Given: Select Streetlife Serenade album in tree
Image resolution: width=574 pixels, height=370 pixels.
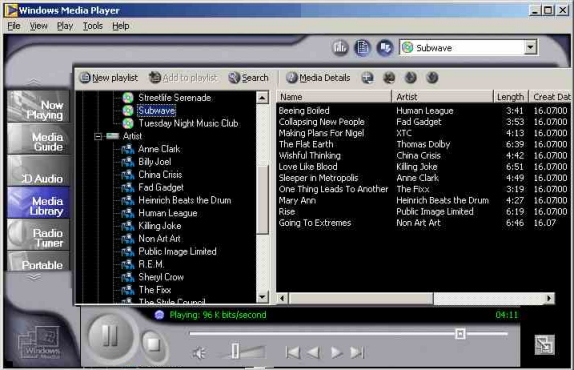Looking at the screenshot, I should [174, 98].
